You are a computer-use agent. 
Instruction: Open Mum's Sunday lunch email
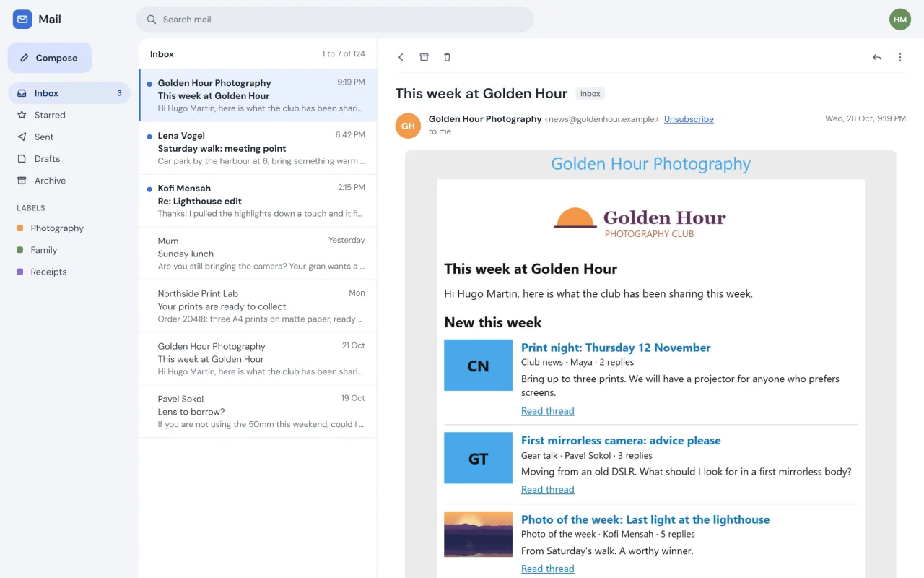click(x=258, y=254)
